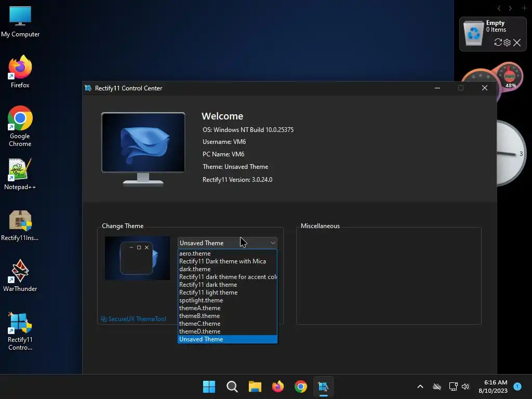Click theme preview thumbnail in Change Theme
This screenshot has width=532, height=399.
pyautogui.click(x=137, y=258)
